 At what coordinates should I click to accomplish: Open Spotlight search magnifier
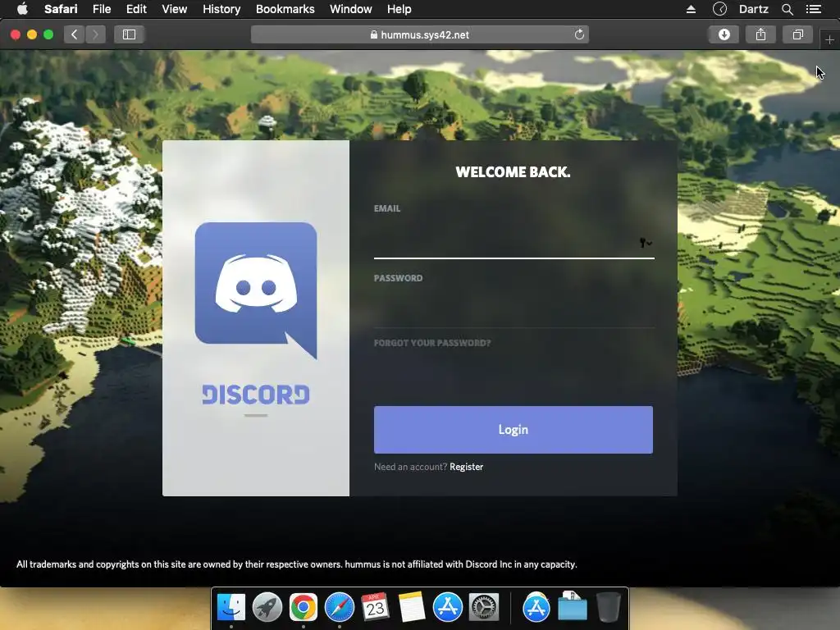(x=787, y=9)
